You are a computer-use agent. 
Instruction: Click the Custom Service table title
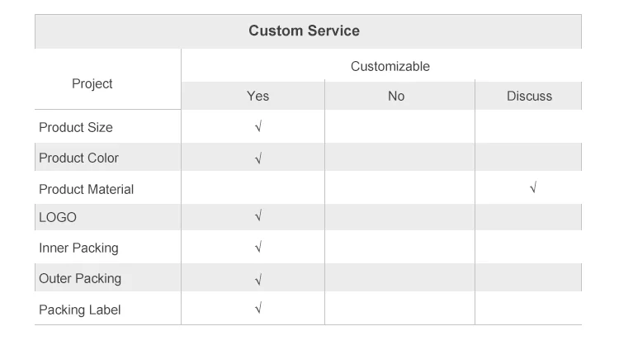click(304, 31)
